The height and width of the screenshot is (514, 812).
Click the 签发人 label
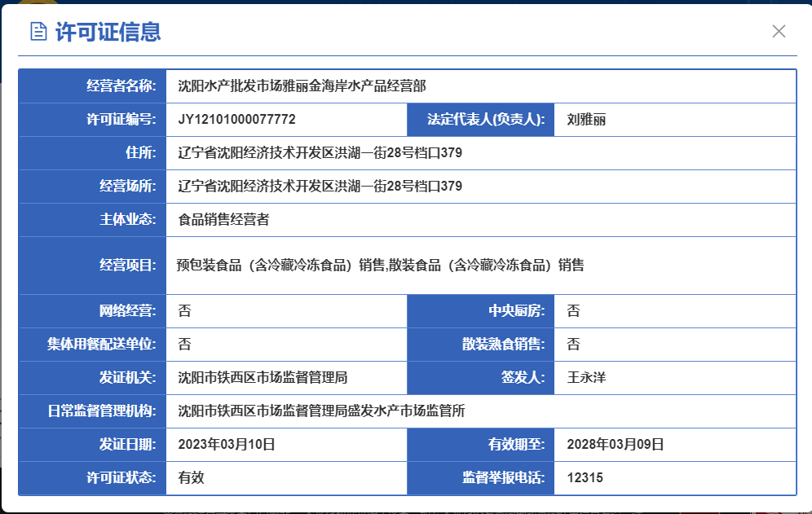click(x=523, y=378)
